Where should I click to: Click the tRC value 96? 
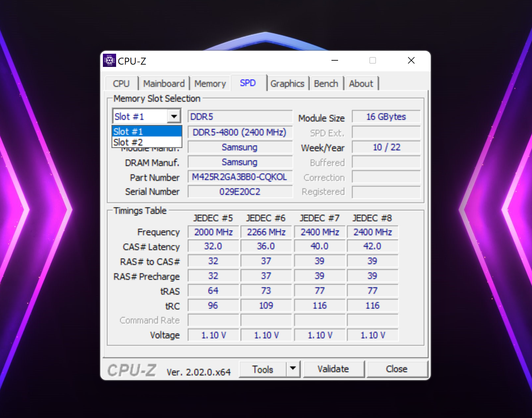[x=213, y=306]
